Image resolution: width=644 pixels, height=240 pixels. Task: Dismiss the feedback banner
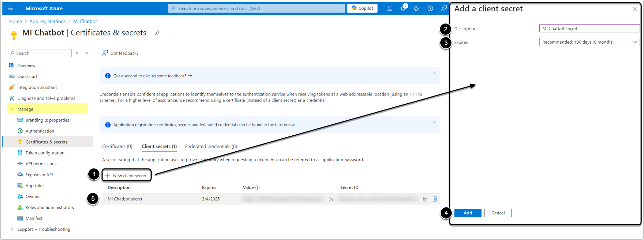point(434,73)
